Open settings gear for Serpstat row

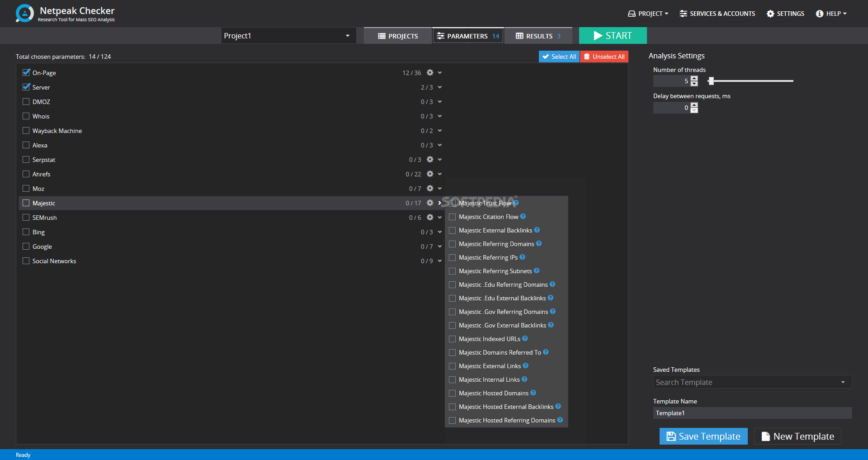(430, 159)
